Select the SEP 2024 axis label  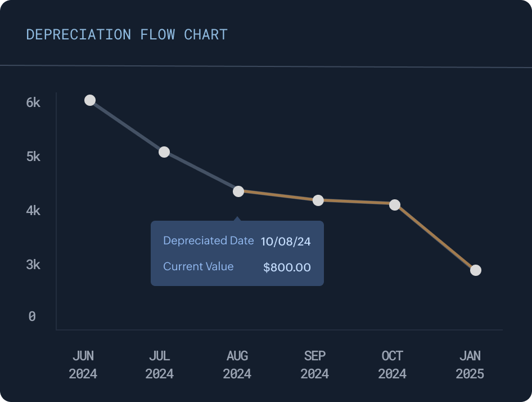click(x=315, y=365)
